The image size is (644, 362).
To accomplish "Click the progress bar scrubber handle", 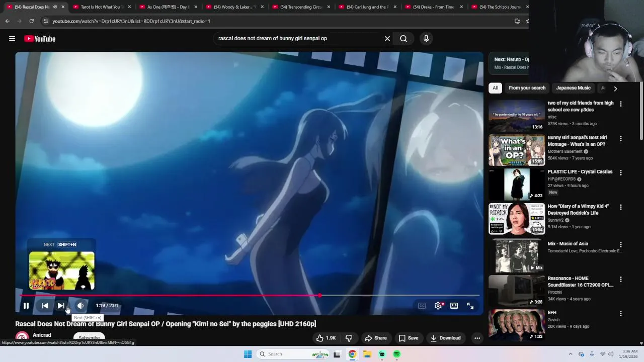I will [x=319, y=296].
